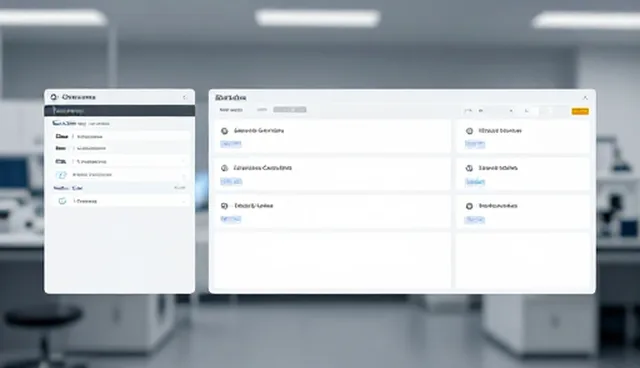The image size is (640, 368).
Task: Select the dark highlighted row in the narrow panel
Action: click(120, 111)
